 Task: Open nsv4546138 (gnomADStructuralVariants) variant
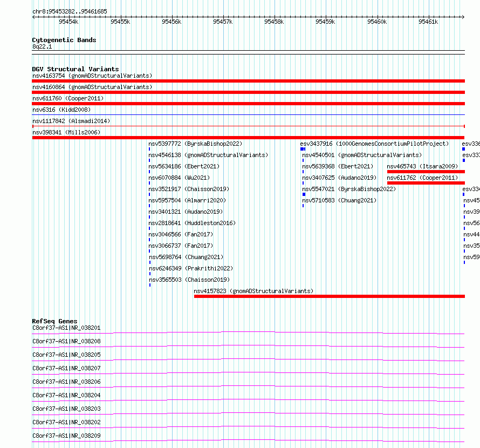(x=208, y=155)
